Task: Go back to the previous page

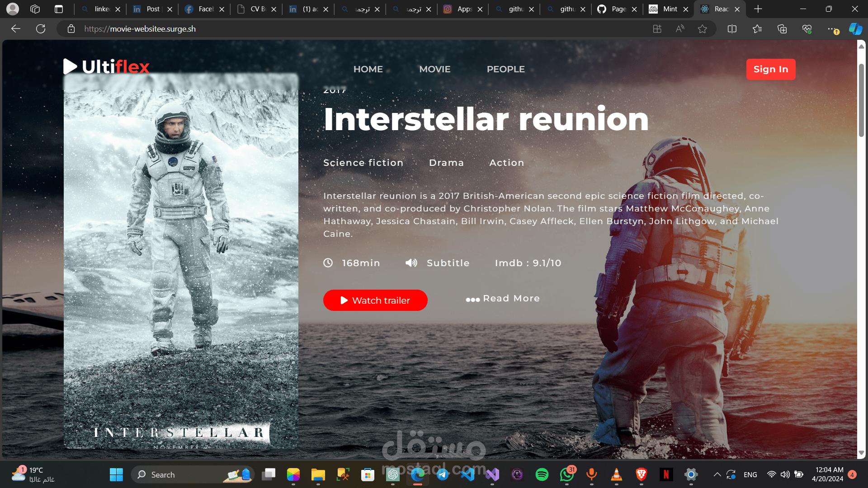Action: point(16,29)
